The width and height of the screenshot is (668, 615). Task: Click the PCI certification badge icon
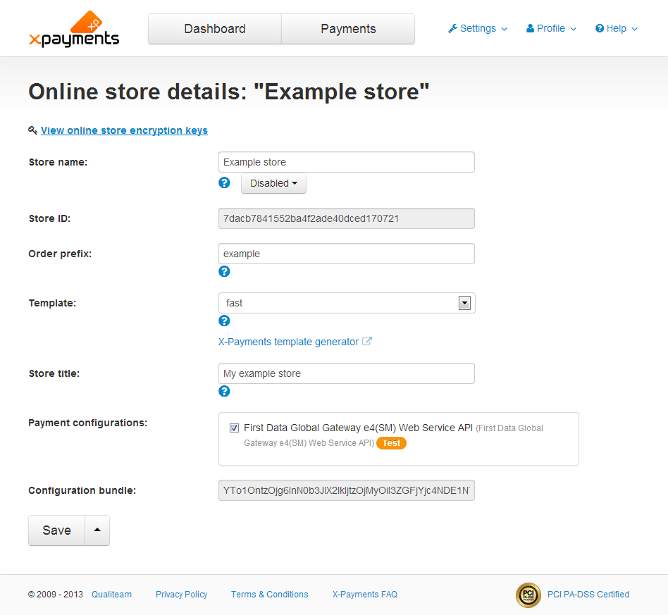tap(528, 595)
